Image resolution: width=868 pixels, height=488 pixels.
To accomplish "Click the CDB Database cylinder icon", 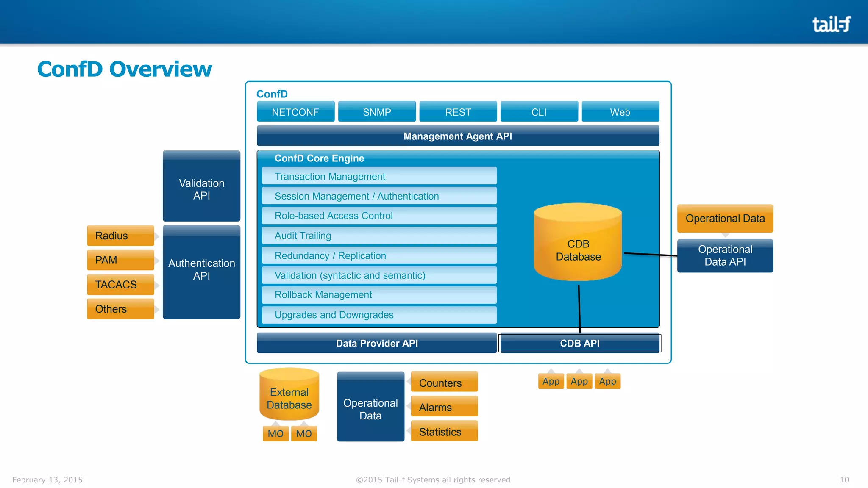I will (x=578, y=244).
